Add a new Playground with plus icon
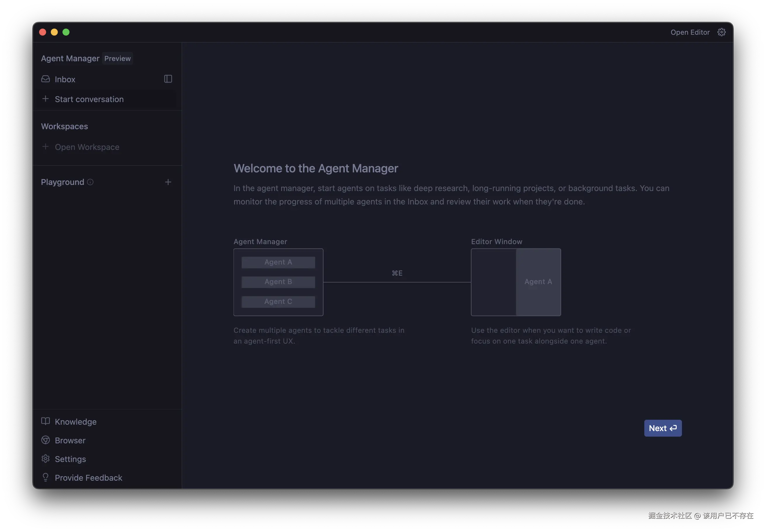The image size is (766, 532). click(x=168, y=182)
